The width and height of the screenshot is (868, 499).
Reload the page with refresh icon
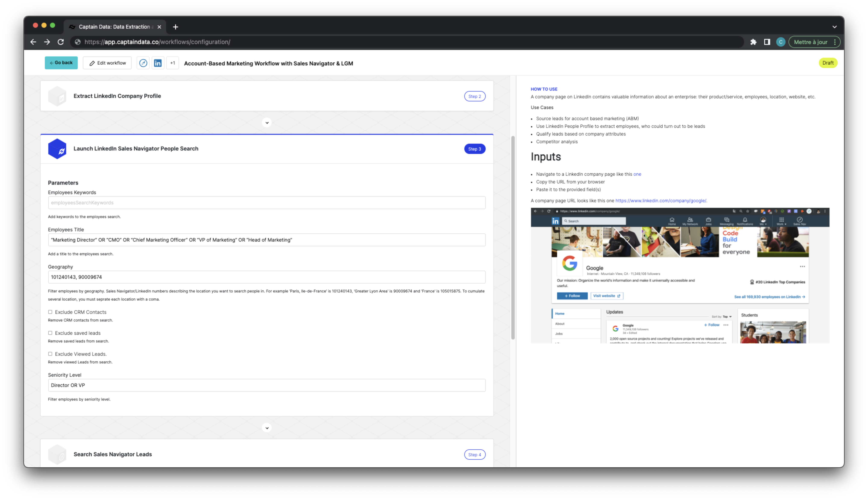pos(61,42)
